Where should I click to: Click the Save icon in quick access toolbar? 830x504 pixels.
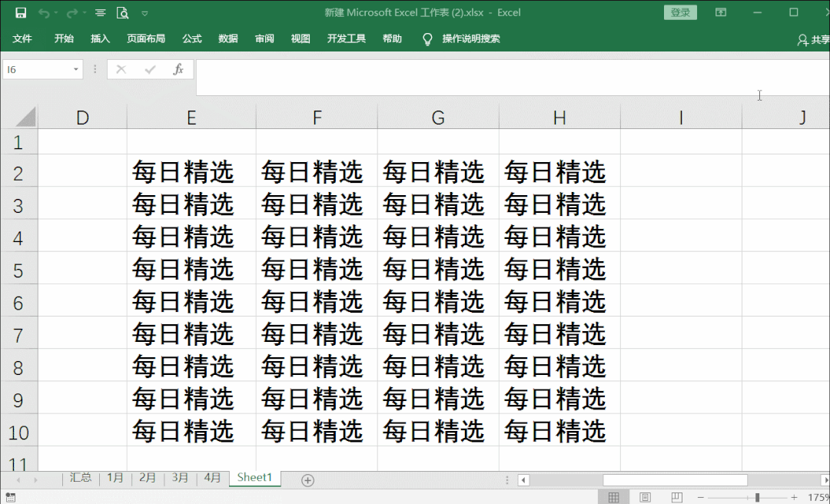pyautogui.click(x=21, y=13)
